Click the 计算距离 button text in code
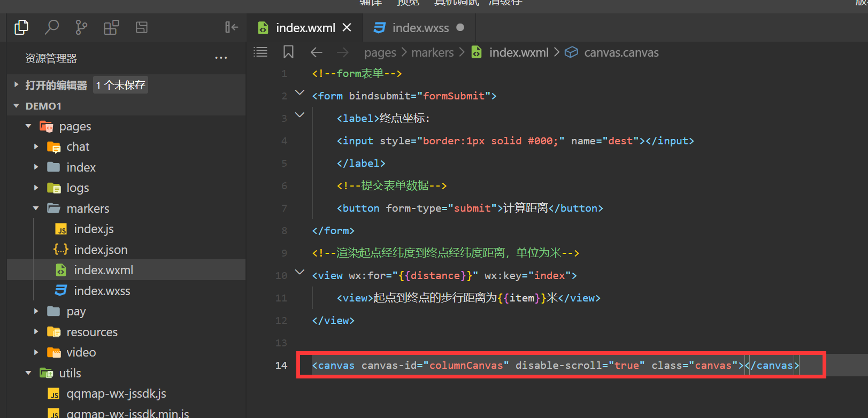 526,208
